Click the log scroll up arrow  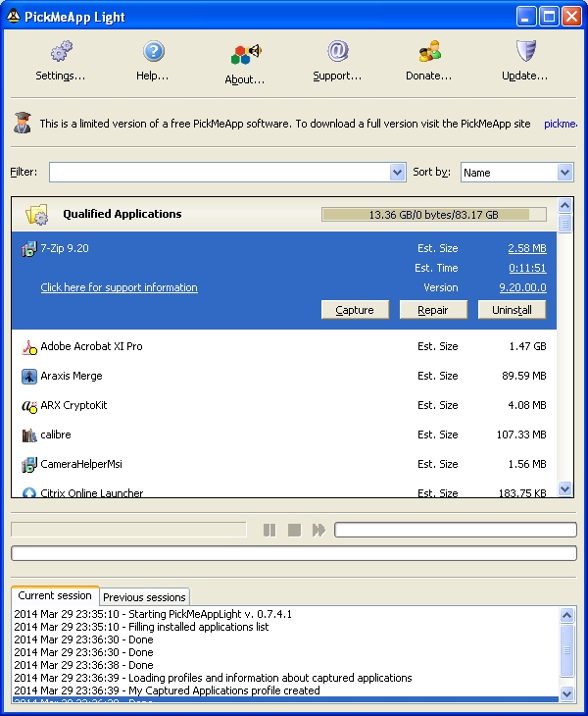click(567, 616)
